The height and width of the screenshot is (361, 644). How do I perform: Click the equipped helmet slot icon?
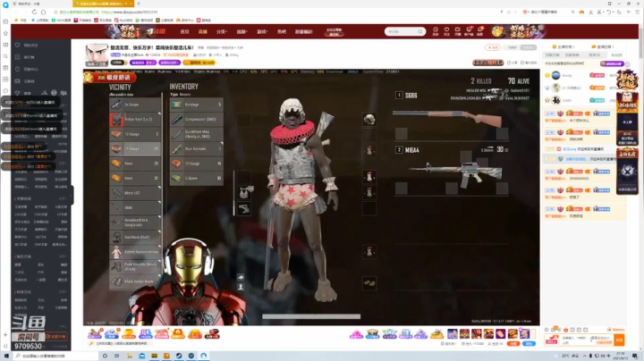tap(369, 120)
